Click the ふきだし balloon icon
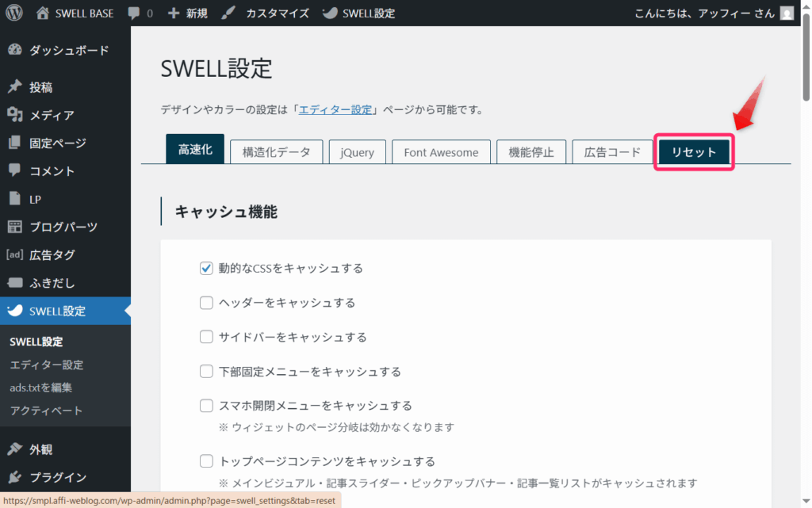Image resolution: width=812 pixels, height=508 pixels. point(15,282)
